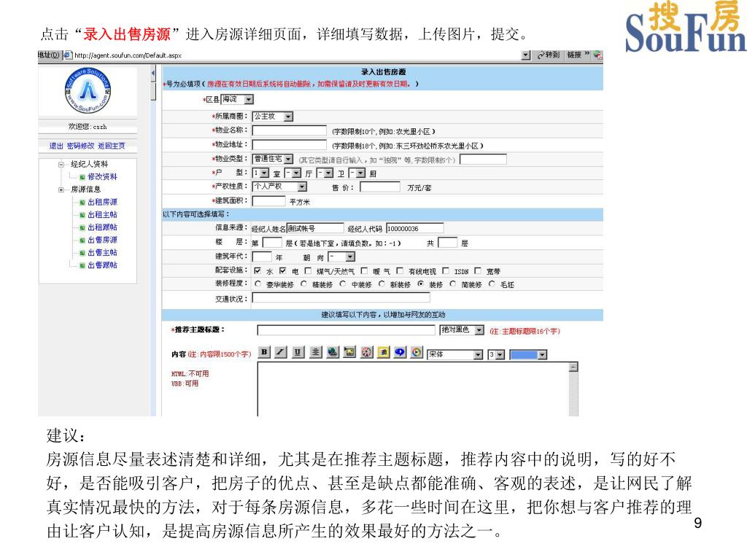Uncheck the 电 facility checkbox

[282, 271]
